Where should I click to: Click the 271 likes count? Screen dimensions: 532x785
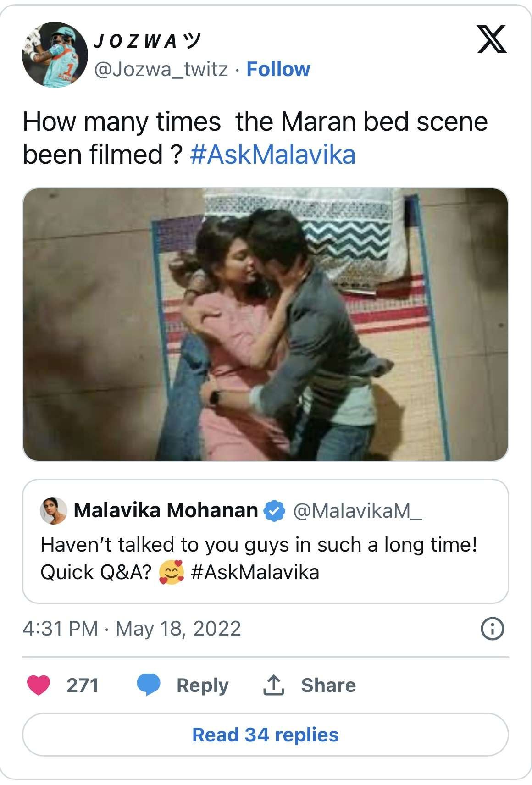point(83,685)
